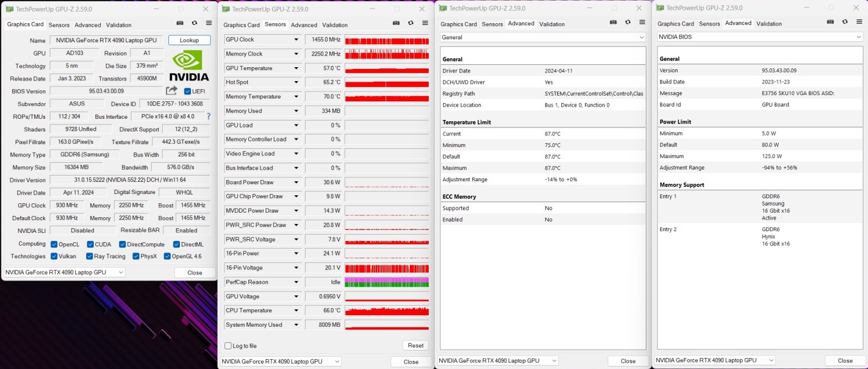Open Graphics Card tab in the Sensors window

(x=241, y=25)
